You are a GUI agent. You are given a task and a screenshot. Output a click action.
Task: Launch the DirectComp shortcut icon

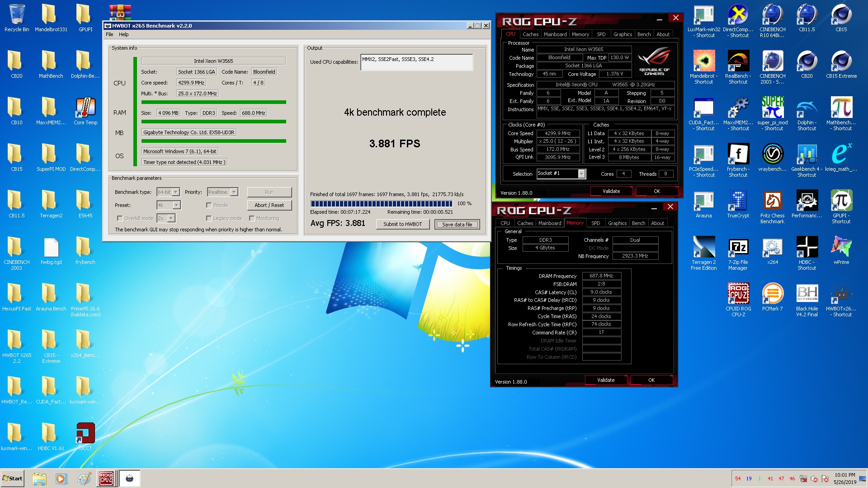[x=738, y=21]
